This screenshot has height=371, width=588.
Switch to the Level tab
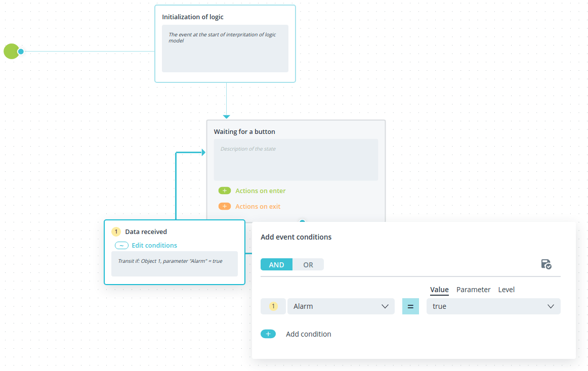click(506, 290)
